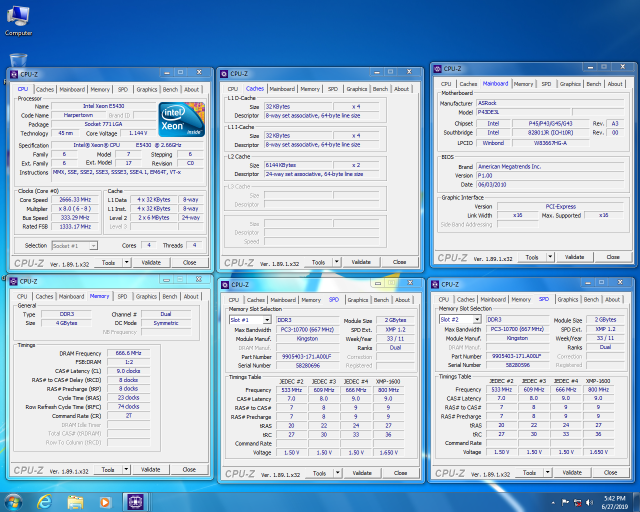Click the Windows Start button
640x512 pixels.
point(14,500)
